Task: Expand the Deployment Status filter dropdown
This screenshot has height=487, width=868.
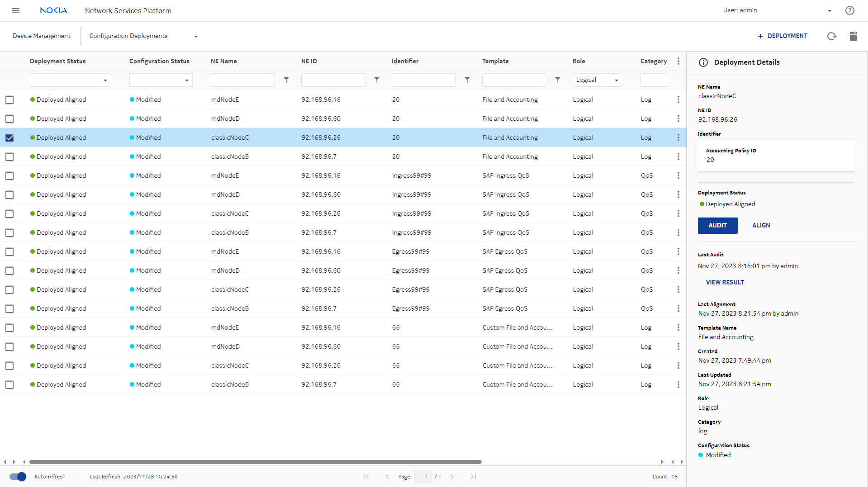Action: 105,80
